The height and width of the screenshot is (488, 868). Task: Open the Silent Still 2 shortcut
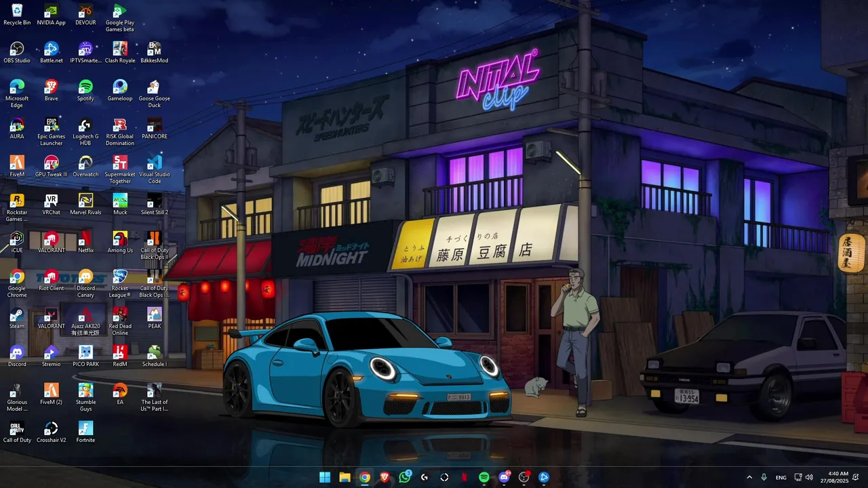[x=155, y=204]
